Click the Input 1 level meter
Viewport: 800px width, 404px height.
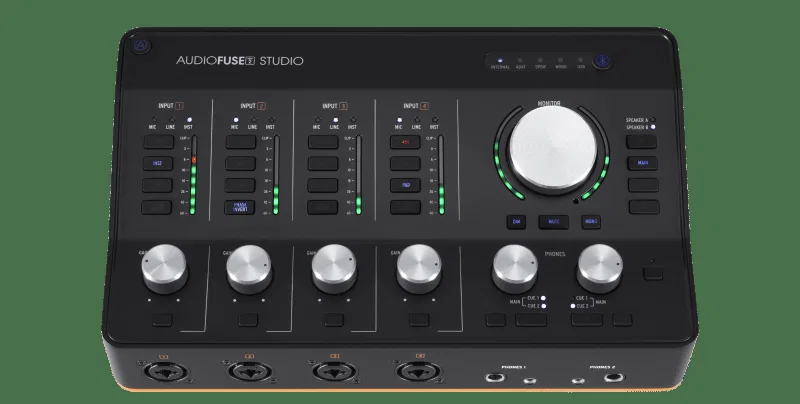click(x=193, y=175)
